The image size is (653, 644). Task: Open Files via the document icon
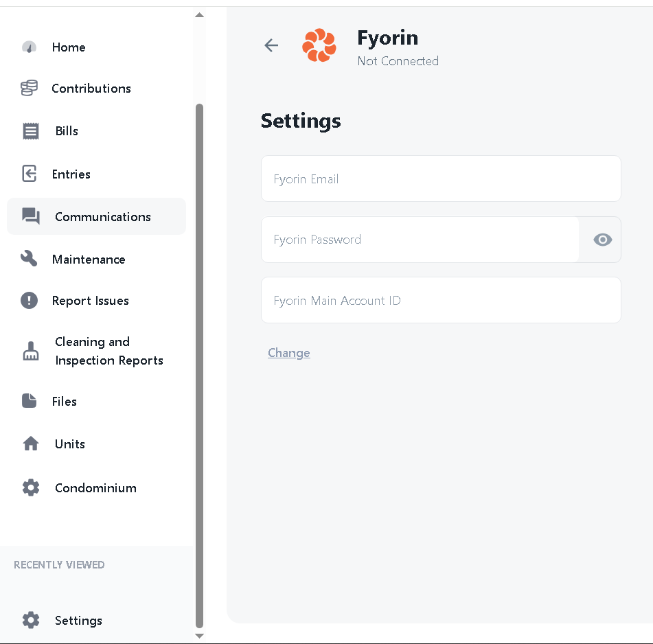point(29,401)
